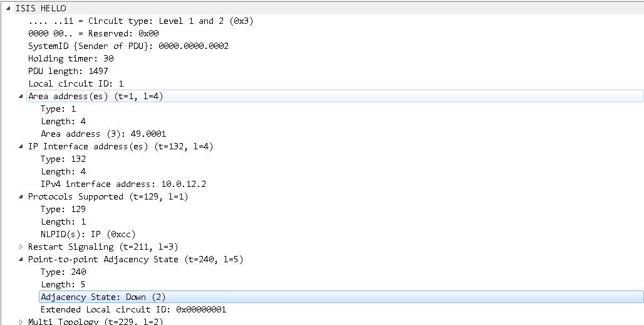Select Extended Local circuit ID field

pyautogui.click(x=133, y=309)
